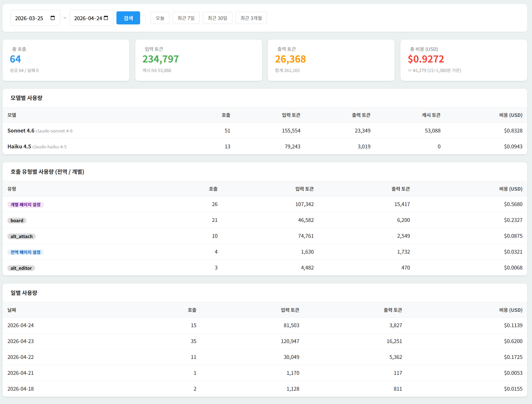
Task: Select the 최근 3개월 range button
Action: 251,18
